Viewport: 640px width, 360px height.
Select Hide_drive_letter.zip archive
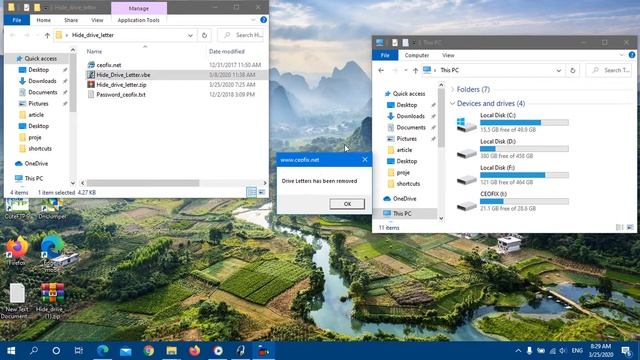[x=121, y=84]
